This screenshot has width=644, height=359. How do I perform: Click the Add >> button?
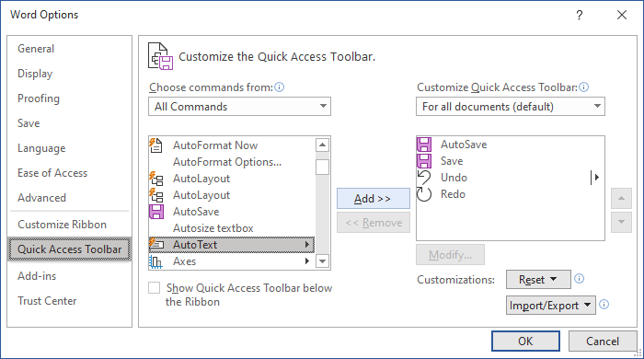click(374, 199)
